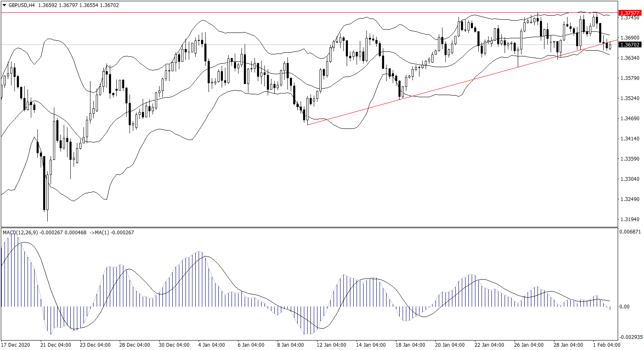Click the 4 Jan 04:00 time label
The height and width of the screenshot is (350, 644).
click(x=211, y=345)
